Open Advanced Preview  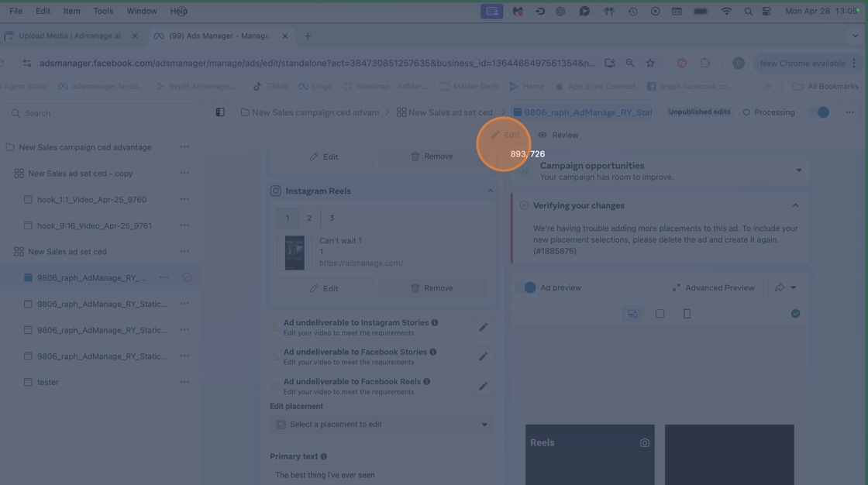pyautogui.click(x=714, y=288)
